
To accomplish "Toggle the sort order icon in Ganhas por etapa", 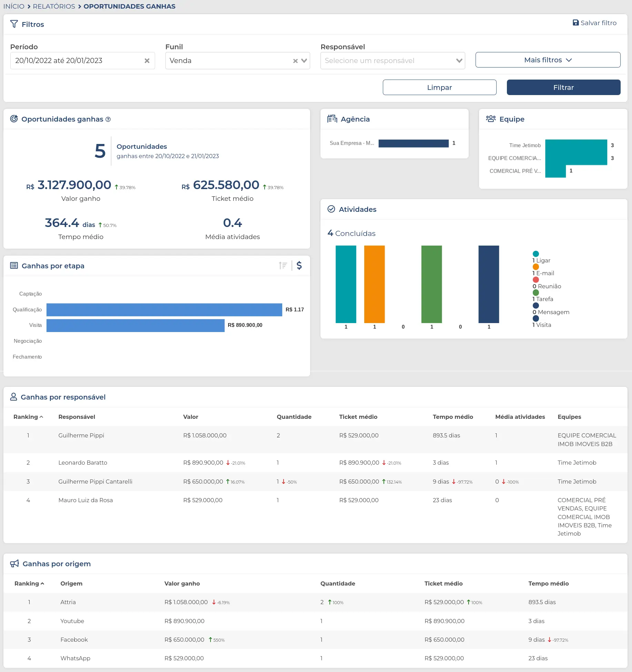I will coord(283,266).
